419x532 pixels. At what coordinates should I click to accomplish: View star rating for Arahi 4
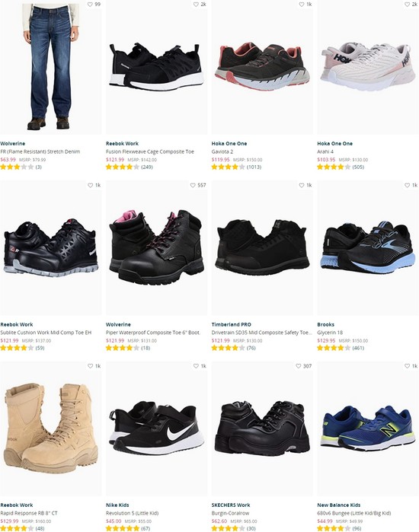334,167
